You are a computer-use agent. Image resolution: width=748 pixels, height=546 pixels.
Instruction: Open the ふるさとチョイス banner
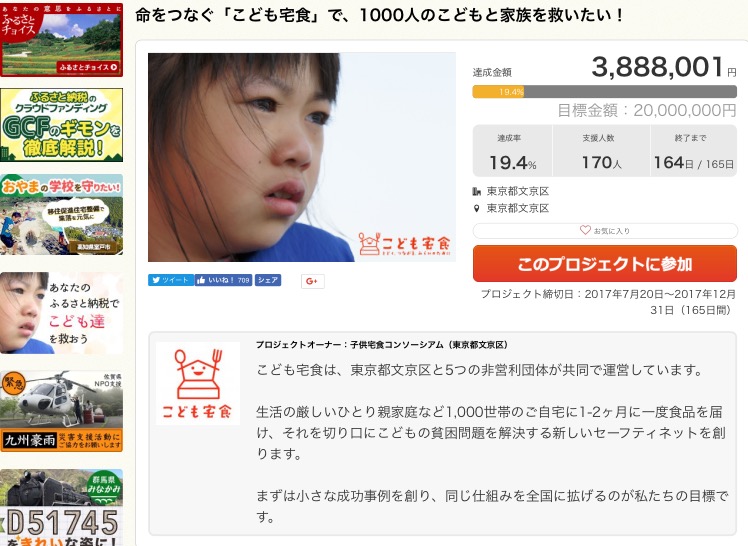click(62, 40)
